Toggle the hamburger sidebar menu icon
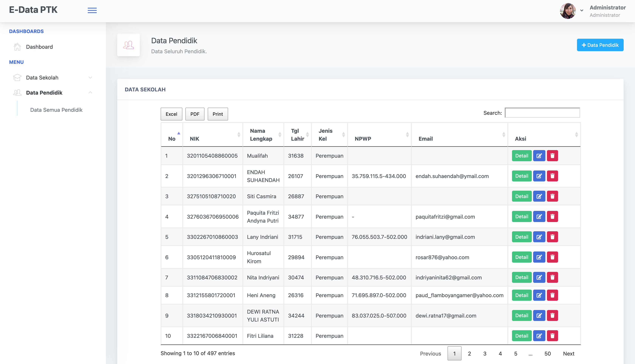The width and height of the screenshot is (635, 364). (92, 10)
